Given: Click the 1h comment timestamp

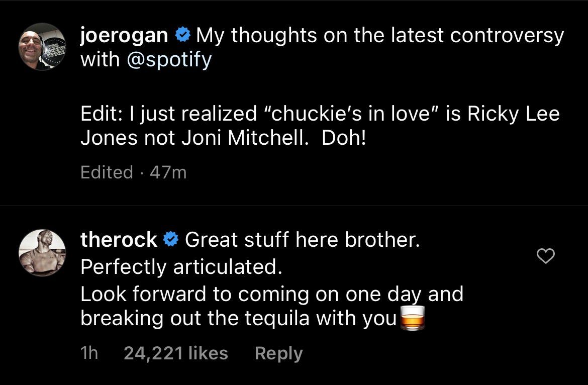Looking at the screenshot, I should click(89, 353).
